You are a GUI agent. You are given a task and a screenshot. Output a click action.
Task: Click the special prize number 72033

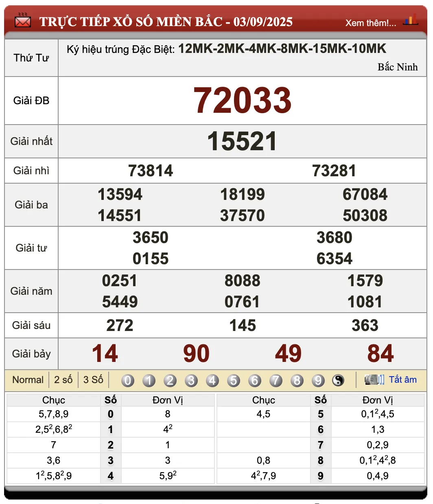243,101
